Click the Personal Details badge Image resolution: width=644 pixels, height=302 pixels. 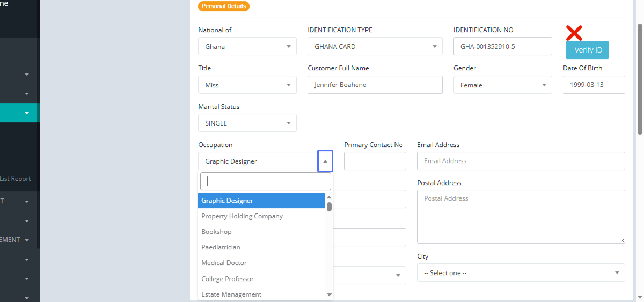(x=224, y=6)
